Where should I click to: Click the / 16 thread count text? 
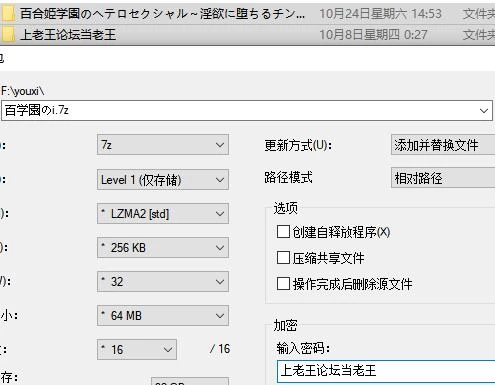pos(220,349)
